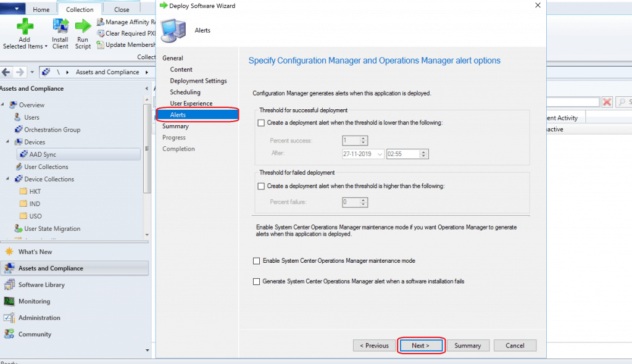Click the Device Collections icon
This screenshot has width=632, height=364.
[19, 178]
